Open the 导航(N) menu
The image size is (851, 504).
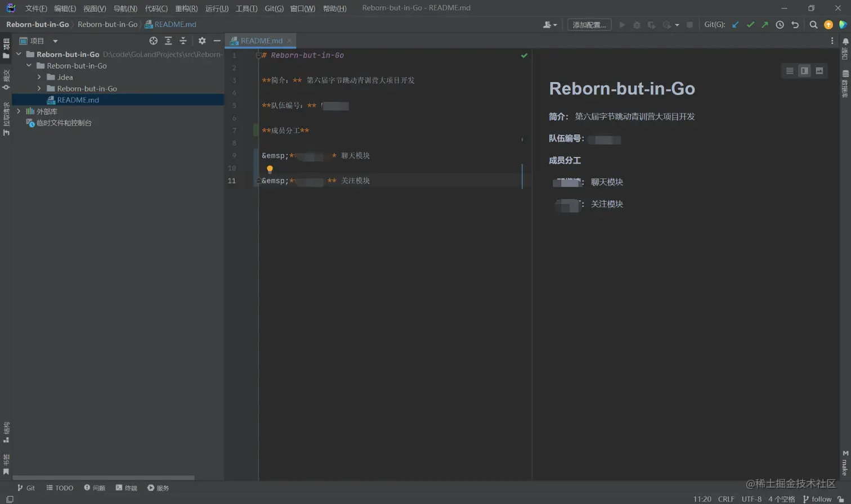coord(125,8)
